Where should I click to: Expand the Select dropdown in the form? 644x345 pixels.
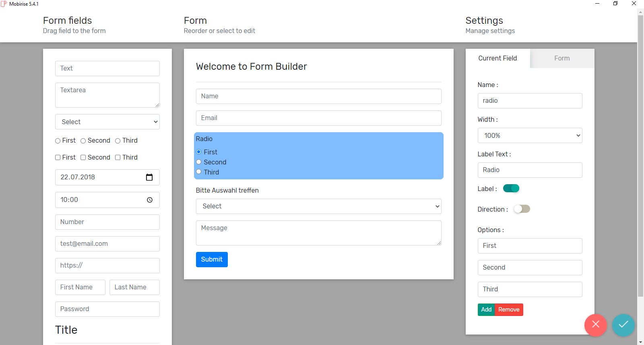318,206
